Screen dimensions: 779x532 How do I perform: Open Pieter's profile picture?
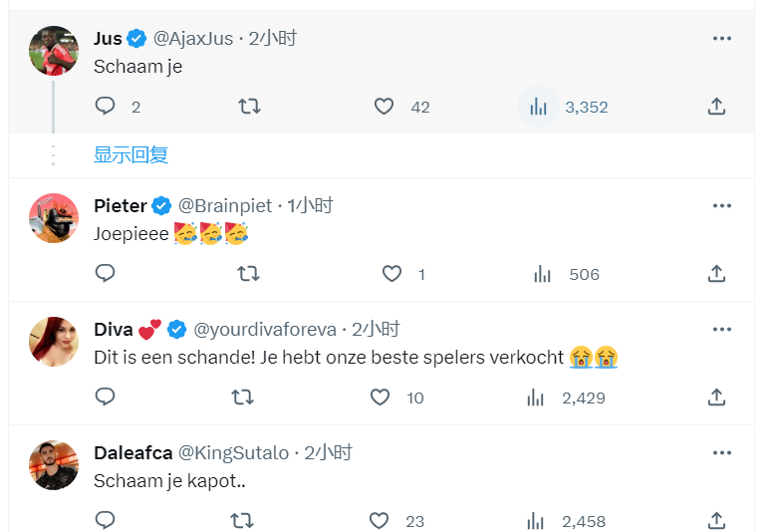(x=54, y=217)
